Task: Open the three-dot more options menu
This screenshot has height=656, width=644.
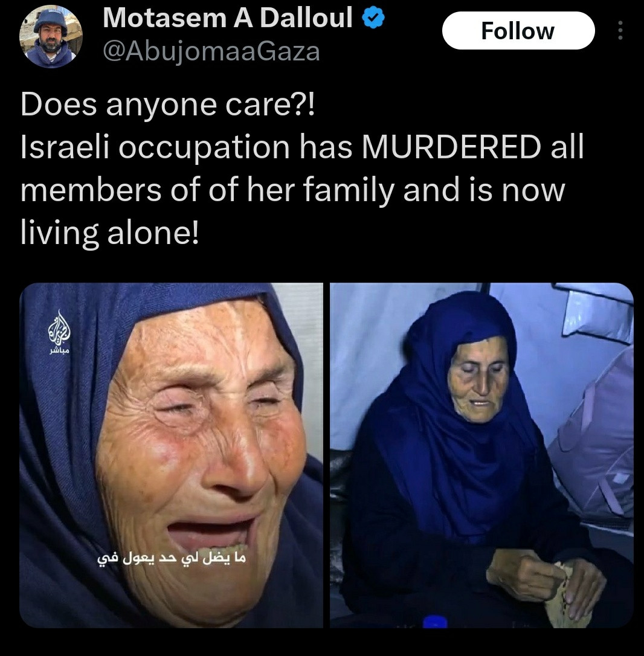Action: pyautogui.click(x=620, y=31)
